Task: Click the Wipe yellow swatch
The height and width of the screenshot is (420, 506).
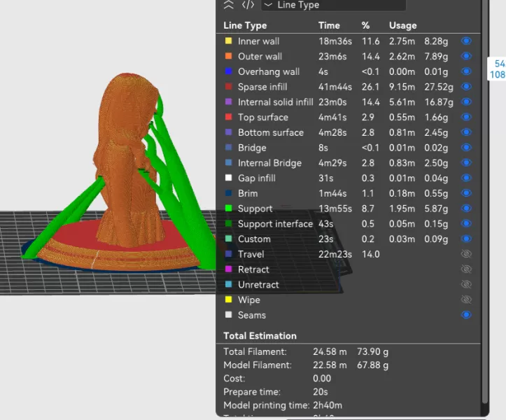Action: (228, 300)
